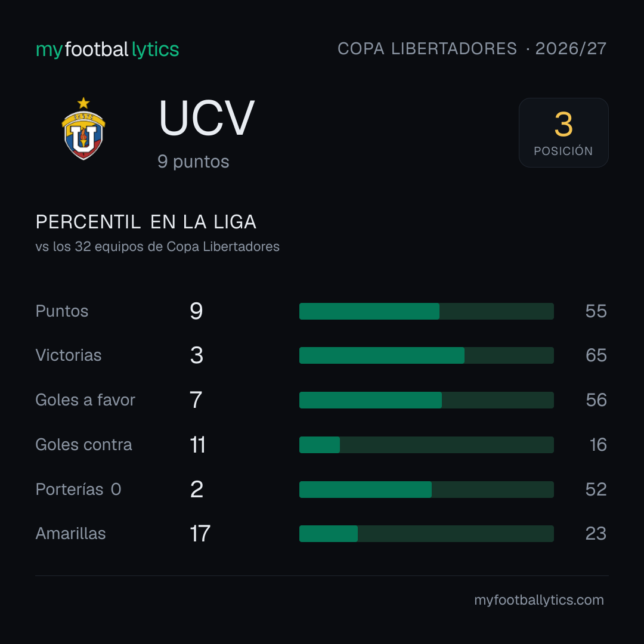The height and width of the screenshot is (644, 644).
Task: Click the Porterías 0 percentile bar
Action: point(426,490)
